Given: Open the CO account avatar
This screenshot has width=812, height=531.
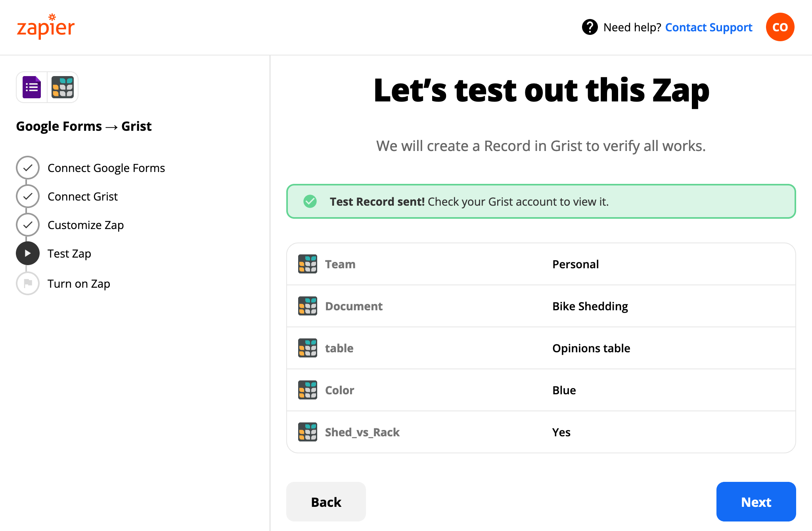Looking at the screenshot, I should 779,27.
